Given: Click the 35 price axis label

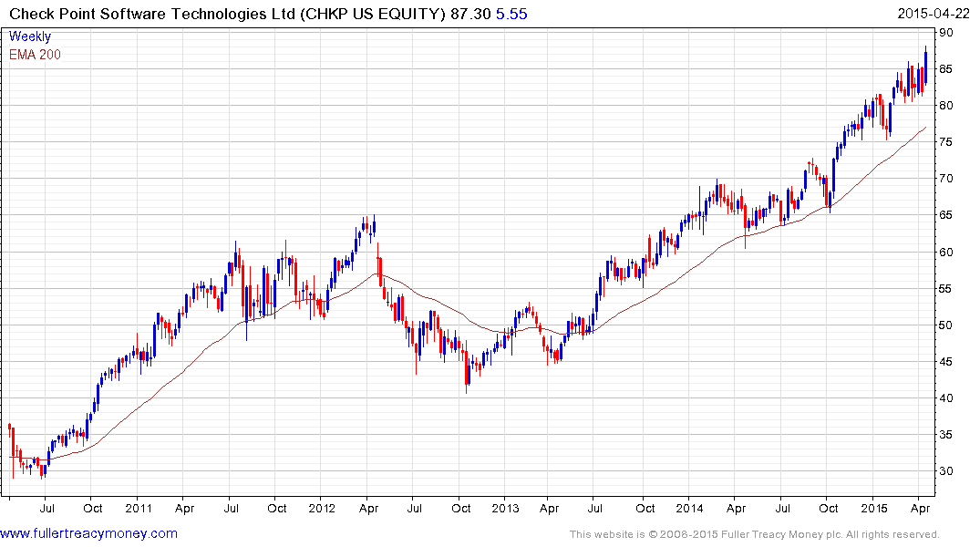Looking at the screenshot, I should (x=945, y=435).
